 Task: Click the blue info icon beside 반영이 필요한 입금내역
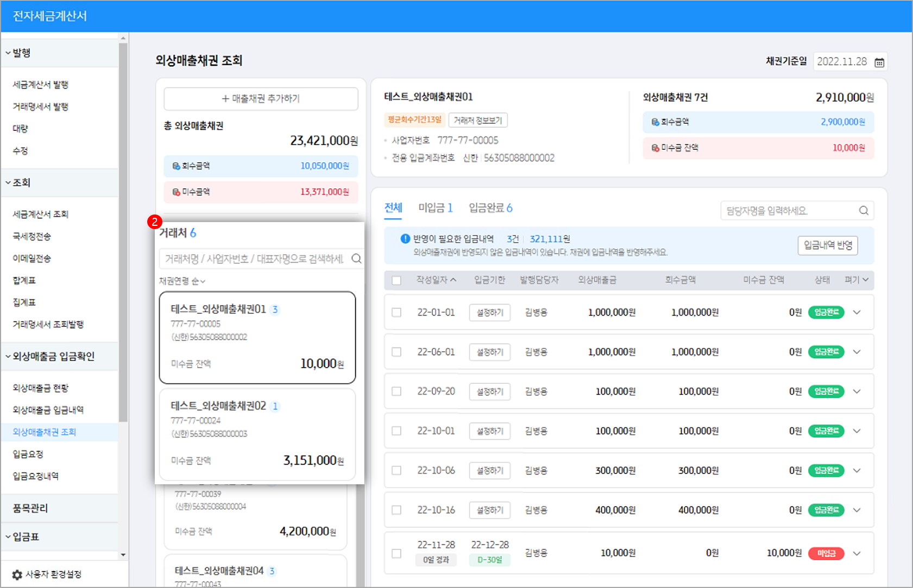[x=405, y=238]
